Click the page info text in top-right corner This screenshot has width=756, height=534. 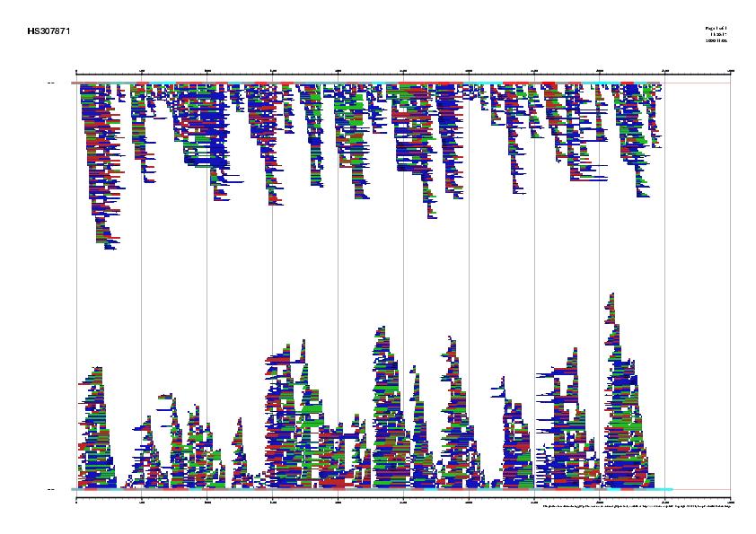click(x=716, y=34)
